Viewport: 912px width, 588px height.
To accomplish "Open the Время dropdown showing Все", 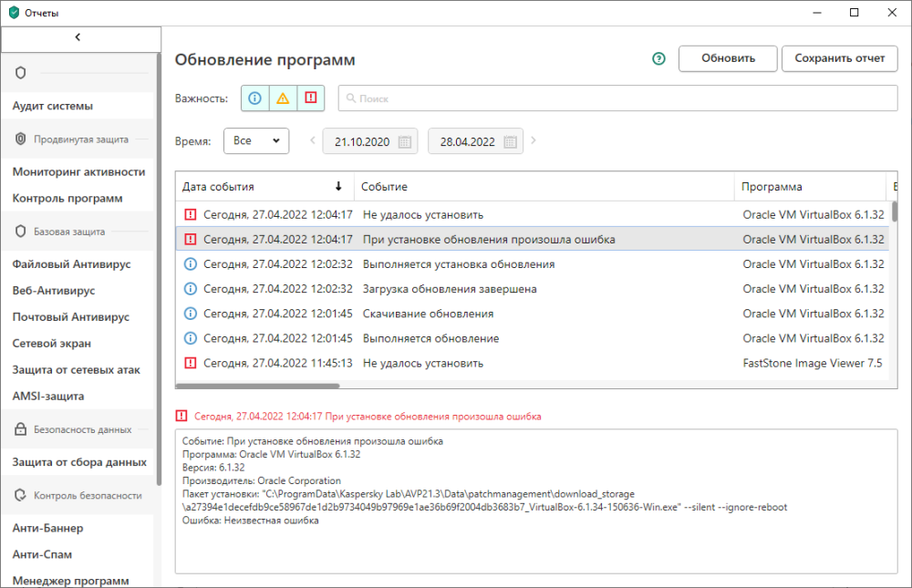I will 255,141.
